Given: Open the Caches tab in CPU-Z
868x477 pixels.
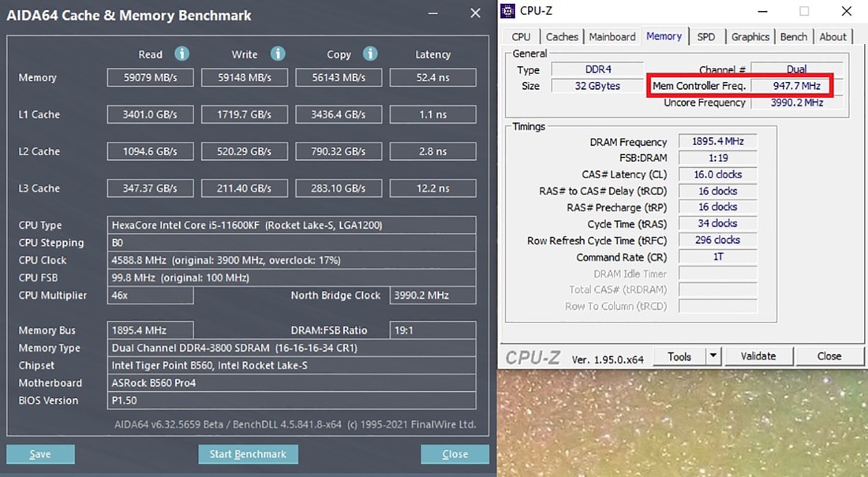Looking at the screenshot, I should 562,36.
